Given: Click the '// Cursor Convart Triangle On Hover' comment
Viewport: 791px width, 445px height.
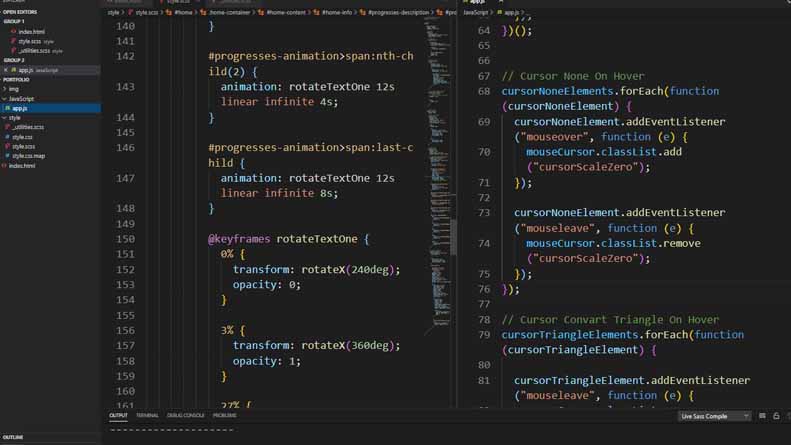Looking at the screenshot, I should click(x=610, y=320).
